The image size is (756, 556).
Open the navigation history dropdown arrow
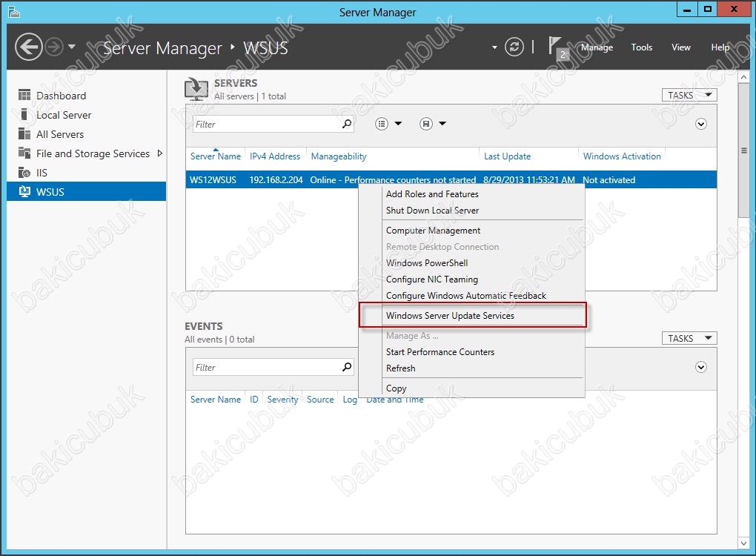[72, 47]
